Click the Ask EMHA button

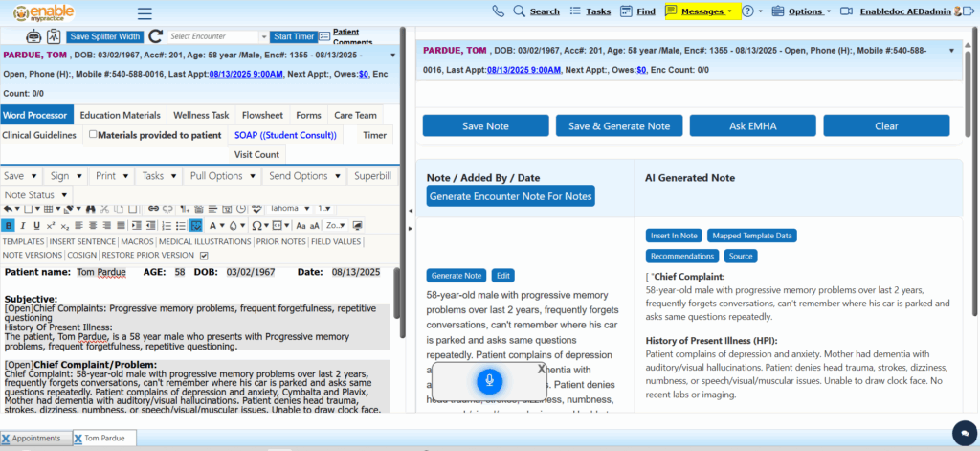[x=752, y=125]
